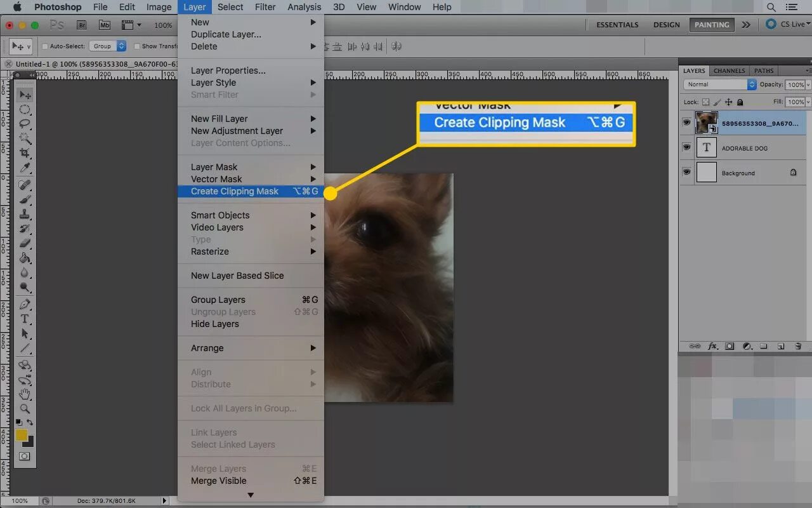Select the Dodge tool

[25, 287]
